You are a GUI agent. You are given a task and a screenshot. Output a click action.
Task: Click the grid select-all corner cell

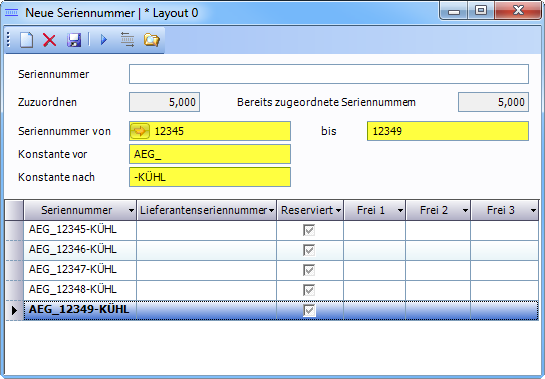pyautogui.click(x=14, y=210)
